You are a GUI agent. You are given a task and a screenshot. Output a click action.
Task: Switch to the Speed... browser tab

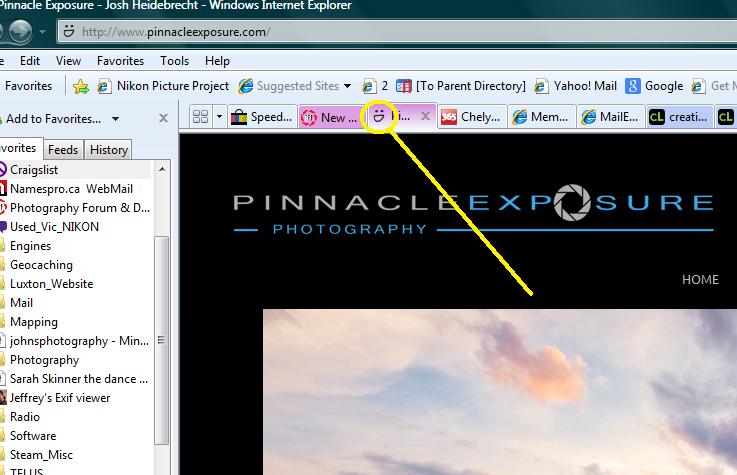(262, 117)
